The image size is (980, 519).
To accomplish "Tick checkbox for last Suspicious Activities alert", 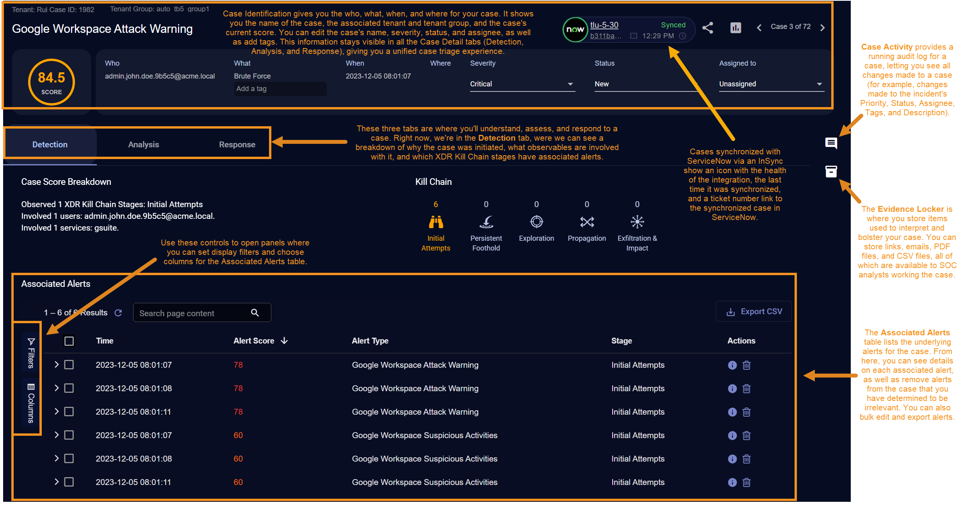I will (69, 482).
